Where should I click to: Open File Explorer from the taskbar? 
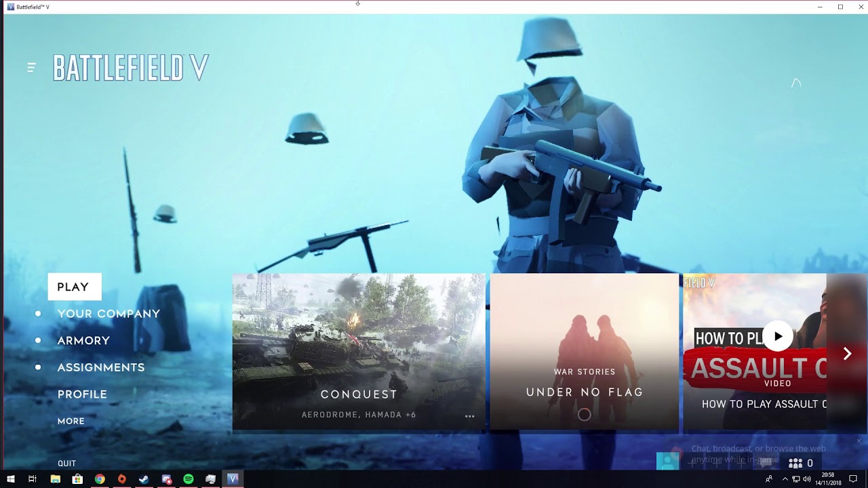(56, 479)
